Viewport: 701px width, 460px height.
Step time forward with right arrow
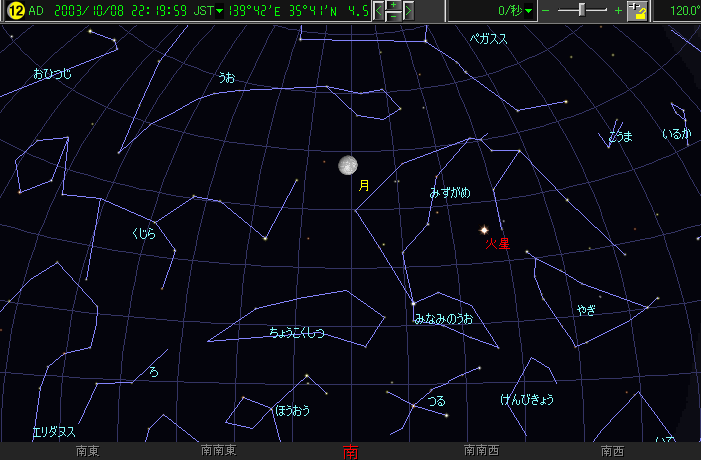pyautogui.click(x=409, y=11)
